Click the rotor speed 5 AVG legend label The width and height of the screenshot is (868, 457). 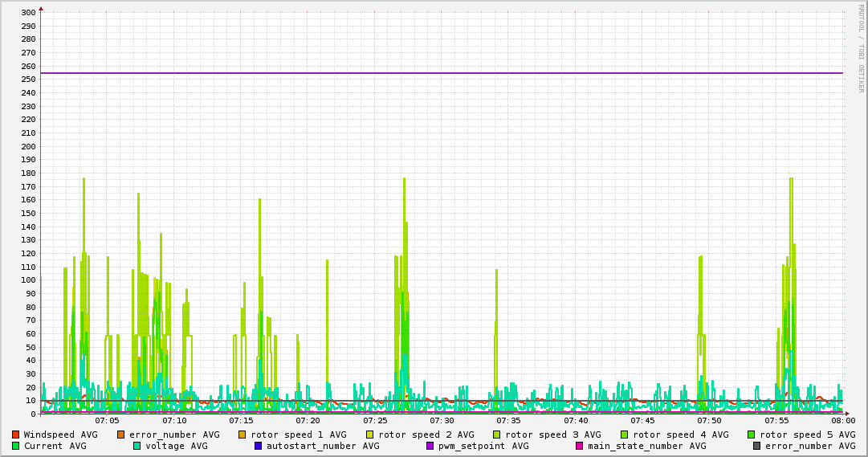click(x=807, y=435)
